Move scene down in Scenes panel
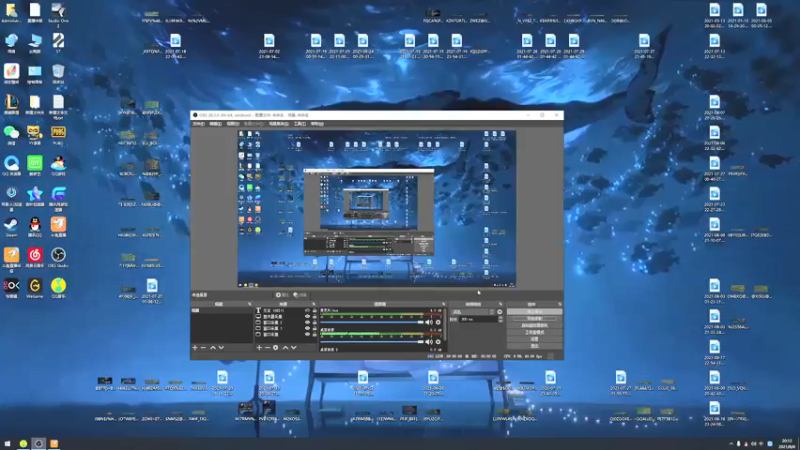This screenshot has width=800, height=450. point(221,347)
